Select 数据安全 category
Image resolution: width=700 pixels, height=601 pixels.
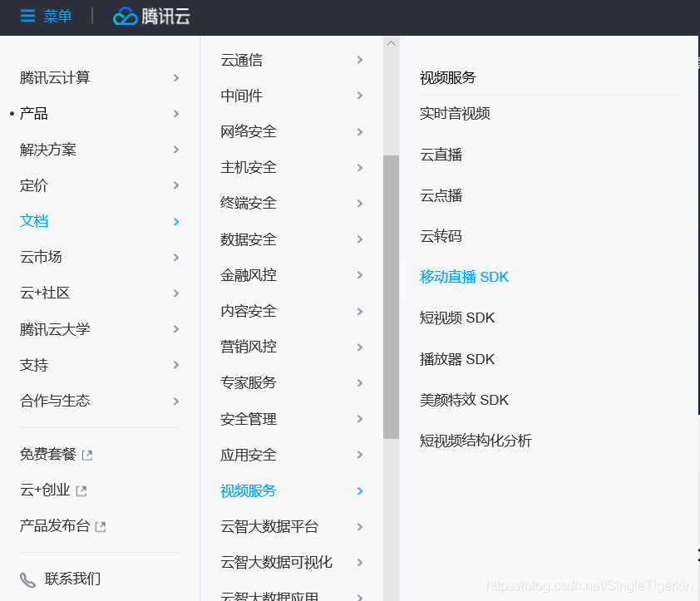(x=249, y=239)
